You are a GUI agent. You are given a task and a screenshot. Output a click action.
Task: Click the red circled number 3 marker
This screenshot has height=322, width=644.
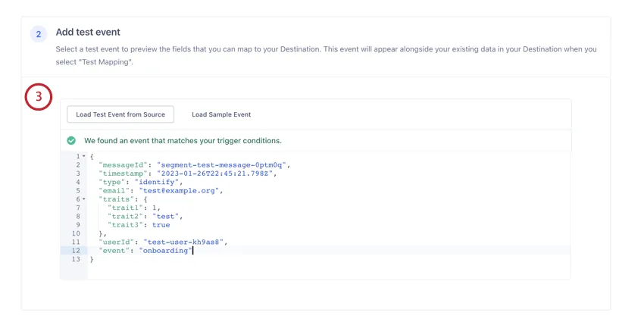(38, 98)
